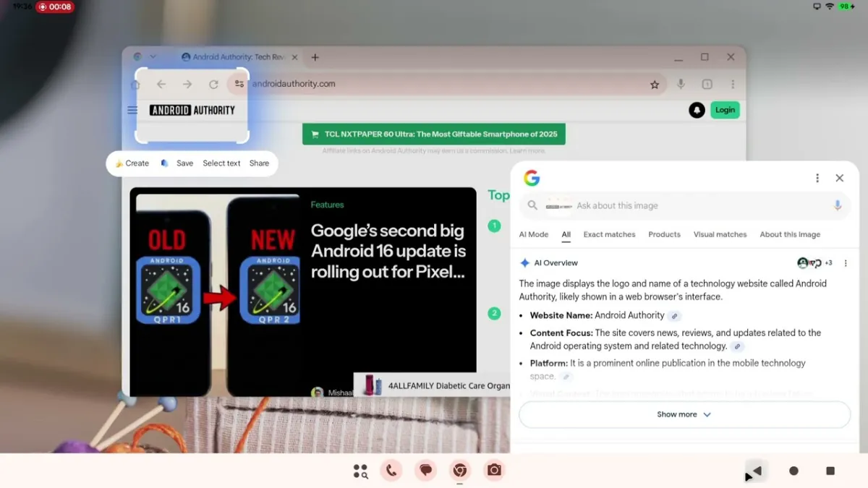
Task: Open the Android Authority hamburger menu
Action: 132,111
